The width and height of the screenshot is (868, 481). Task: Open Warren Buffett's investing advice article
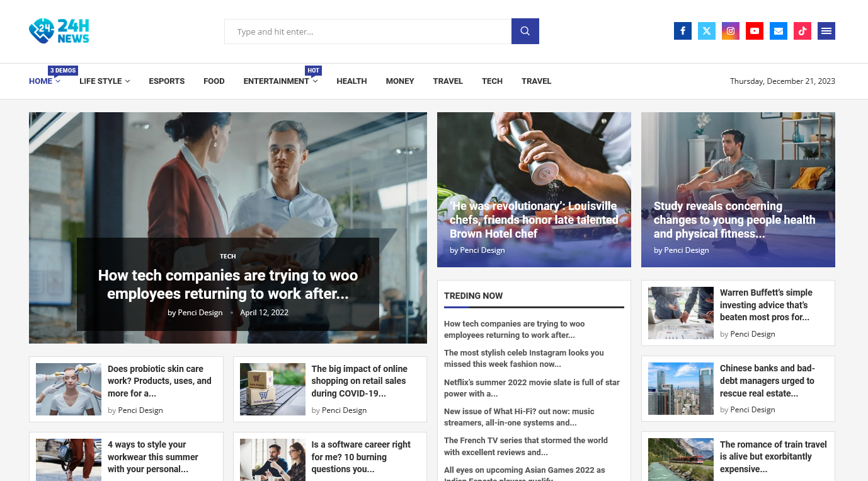(x=767, y=305)
